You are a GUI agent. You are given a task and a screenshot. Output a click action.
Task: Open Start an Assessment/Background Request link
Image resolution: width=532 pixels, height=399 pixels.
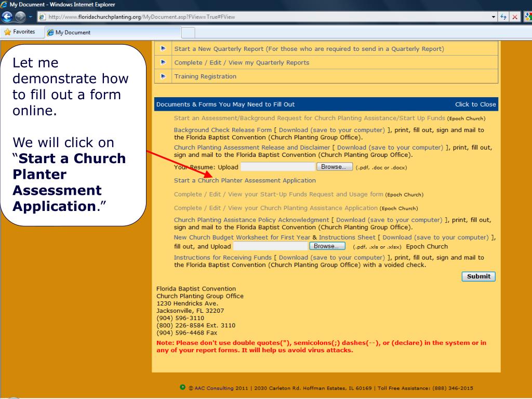pos(309,118)
